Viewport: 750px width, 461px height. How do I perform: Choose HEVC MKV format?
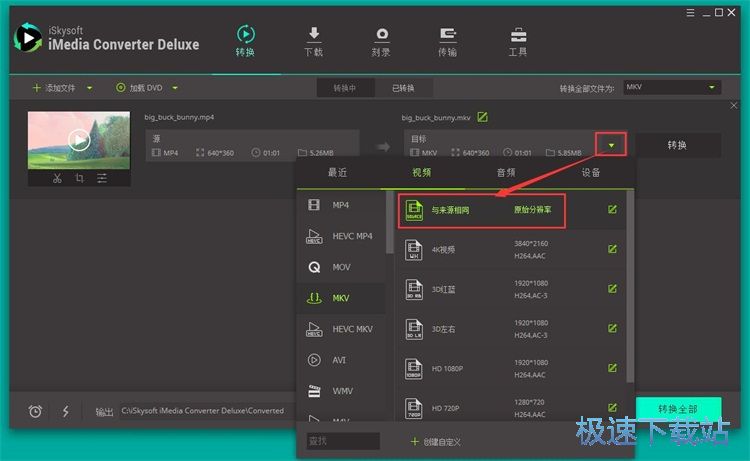(341, 329)
